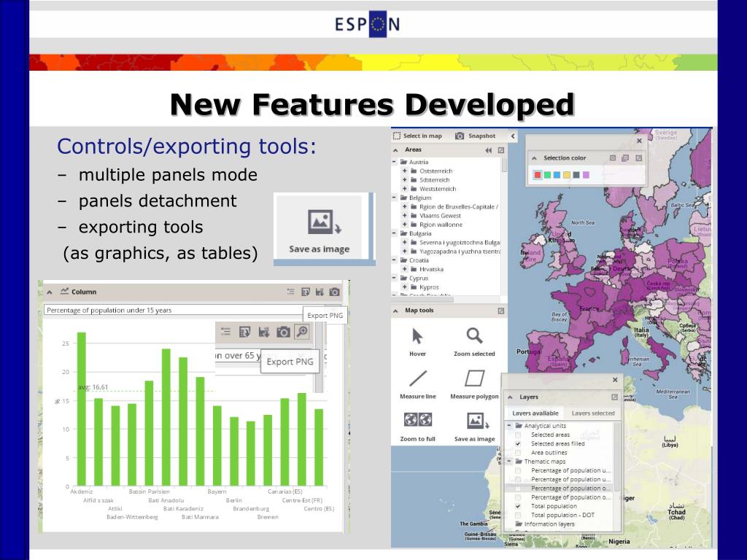Screen dimensions: 747x560
Task: Pick the purple selection color swatch
Action: click(586, 175)
